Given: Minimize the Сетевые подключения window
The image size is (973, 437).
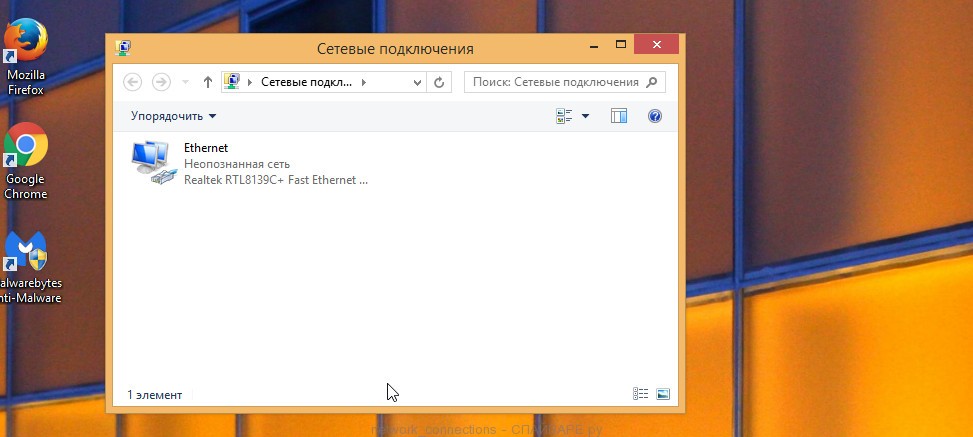Looking at the screenshot, I should click(x=594, y=45).
